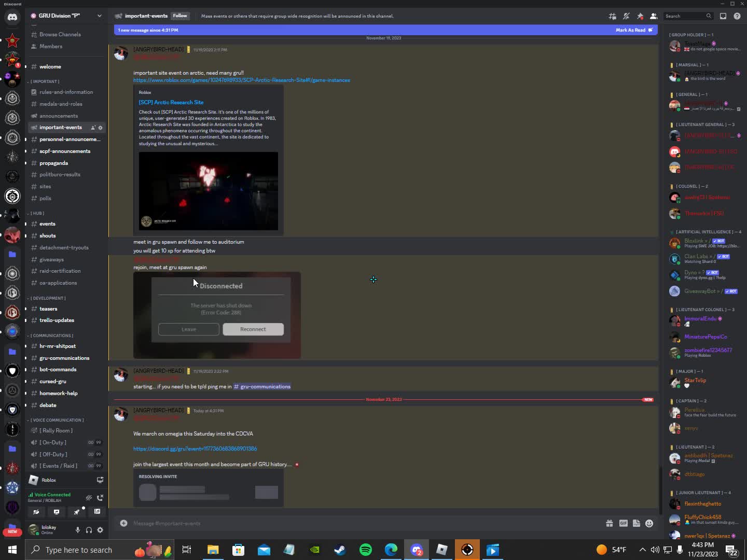Toggle microphone mute
The width and height of the screenshot is (747, 560).
pos(78,530)
